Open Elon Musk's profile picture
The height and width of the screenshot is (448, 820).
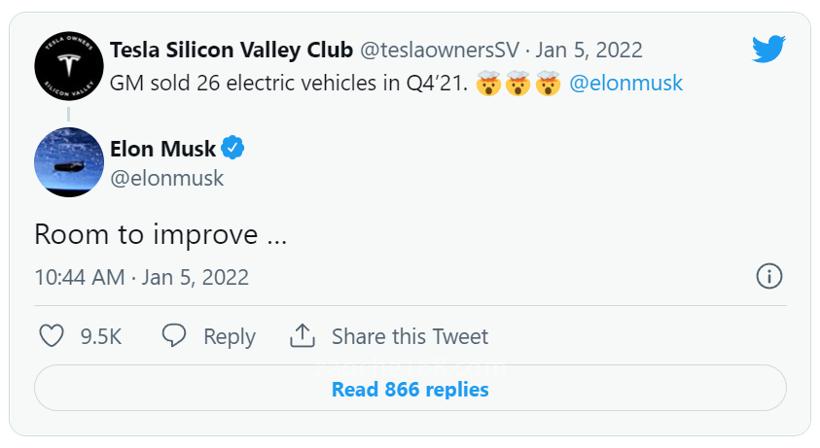(x=69, y=162)
